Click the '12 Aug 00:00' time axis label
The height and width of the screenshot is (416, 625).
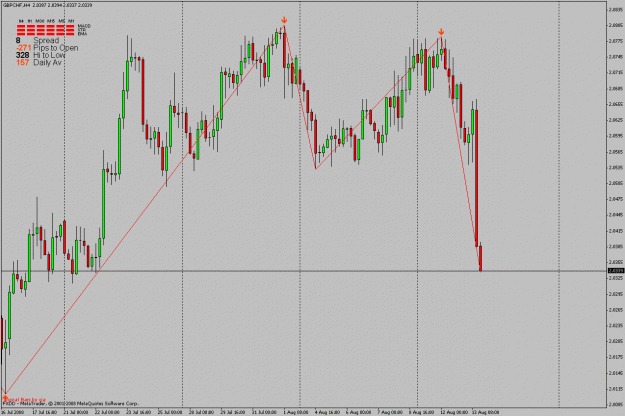click(x=453, y=412)
